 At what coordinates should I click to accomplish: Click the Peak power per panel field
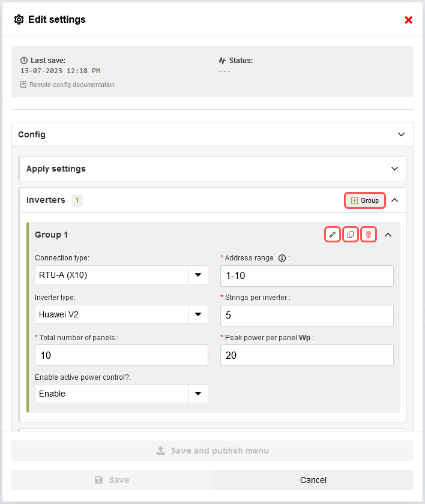tap(306, 355)
